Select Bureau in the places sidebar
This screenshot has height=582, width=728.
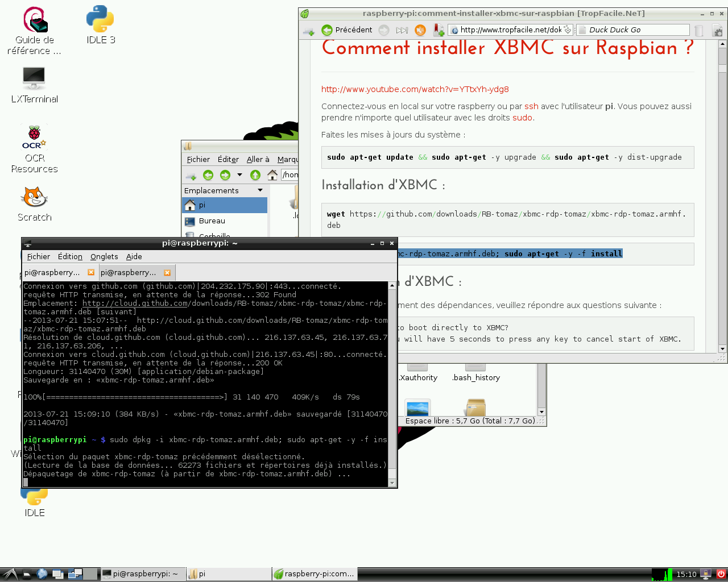point(225,221)
